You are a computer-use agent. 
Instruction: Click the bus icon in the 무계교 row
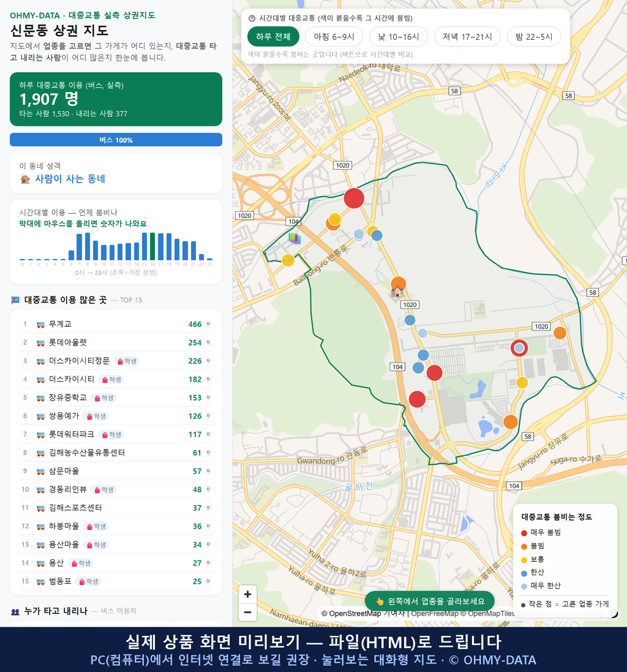tap(41, 325)
